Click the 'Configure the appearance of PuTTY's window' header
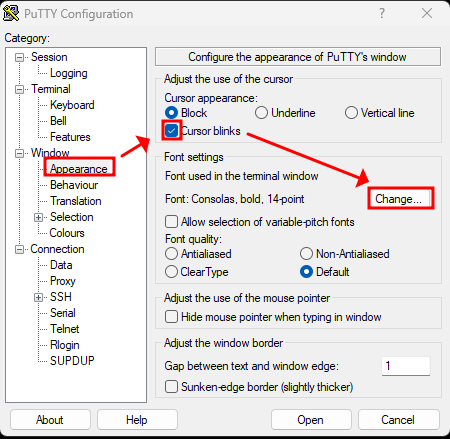Image resolution: width=450 pixels, height=439 pixels. coord(298,57)
